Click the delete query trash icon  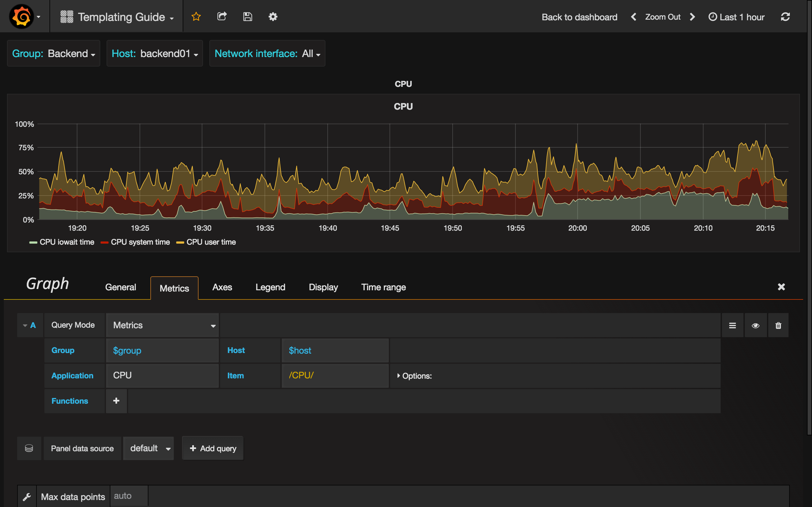pos(779,325)
